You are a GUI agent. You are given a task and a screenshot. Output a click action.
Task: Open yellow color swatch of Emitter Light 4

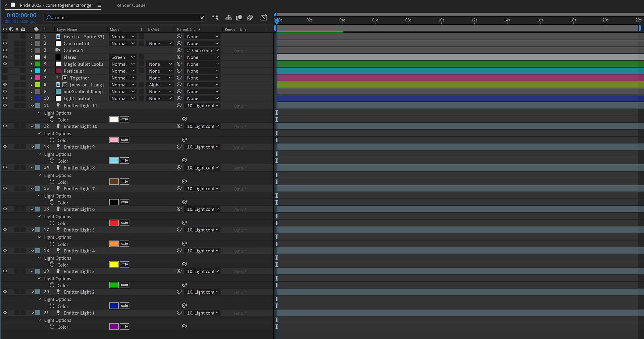[114, 264]
